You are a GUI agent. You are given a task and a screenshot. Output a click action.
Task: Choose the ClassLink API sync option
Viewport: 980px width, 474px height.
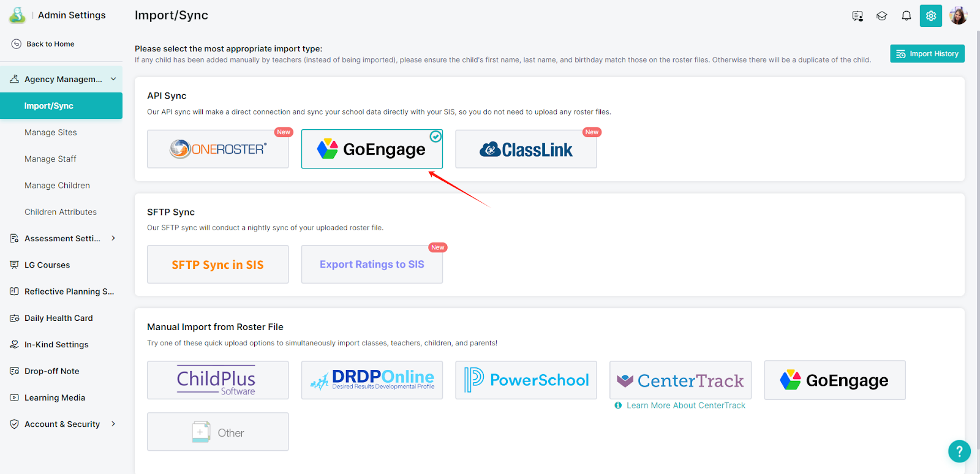(x=526, y=149)
